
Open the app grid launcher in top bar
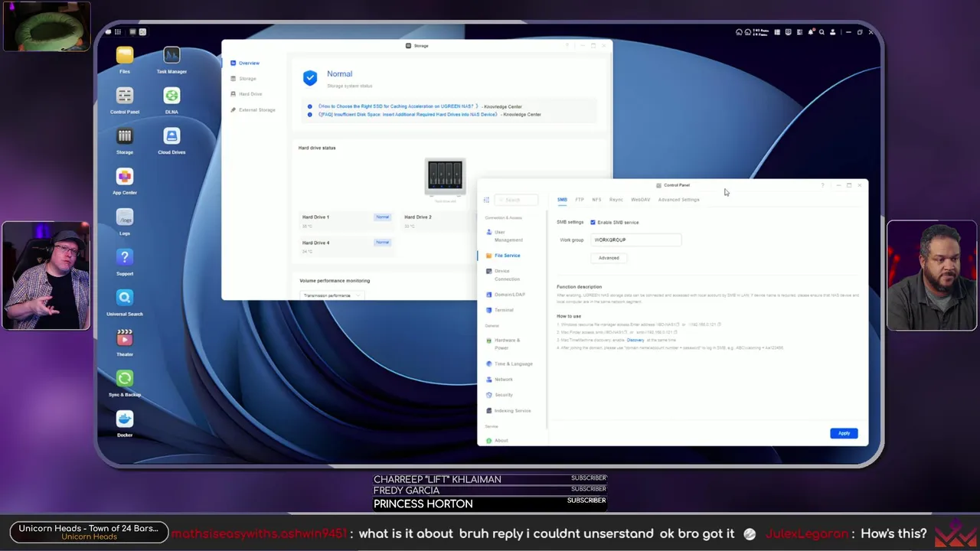coord(118,32)
